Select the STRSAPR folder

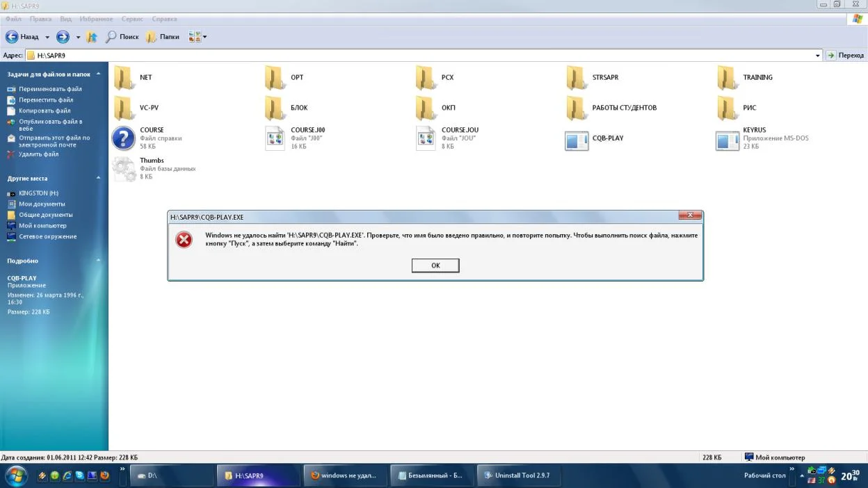pos(592,77)
